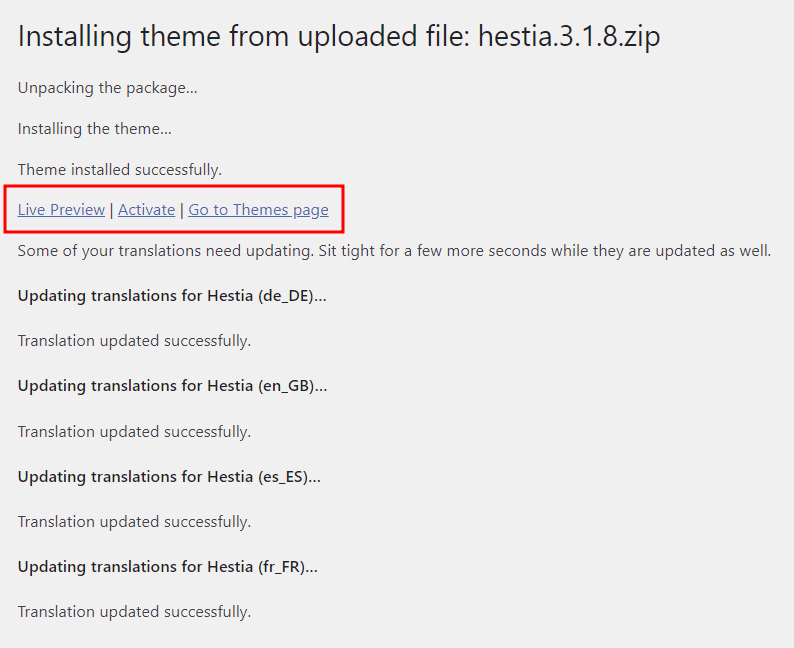
Task: Click the success message under the es_ES update
Action: [134, 522]
